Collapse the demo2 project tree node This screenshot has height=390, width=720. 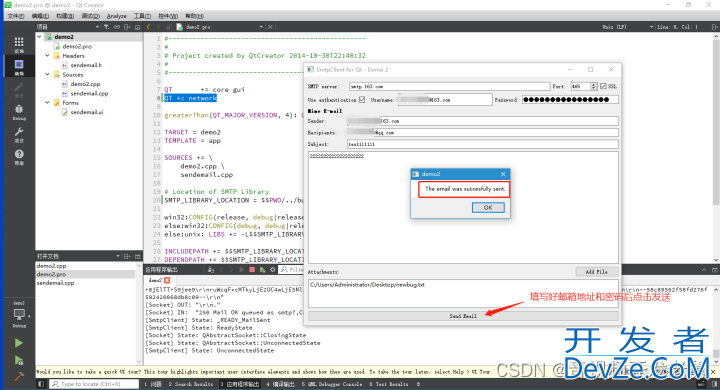pos(39,37)
